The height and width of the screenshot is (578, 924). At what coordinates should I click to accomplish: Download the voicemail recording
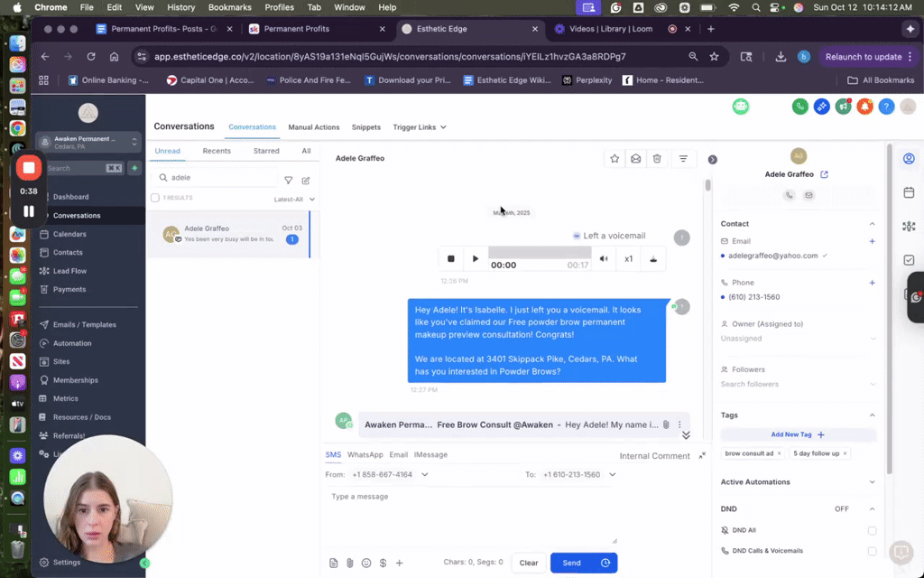pyautogui.click(x=653, y=259)
